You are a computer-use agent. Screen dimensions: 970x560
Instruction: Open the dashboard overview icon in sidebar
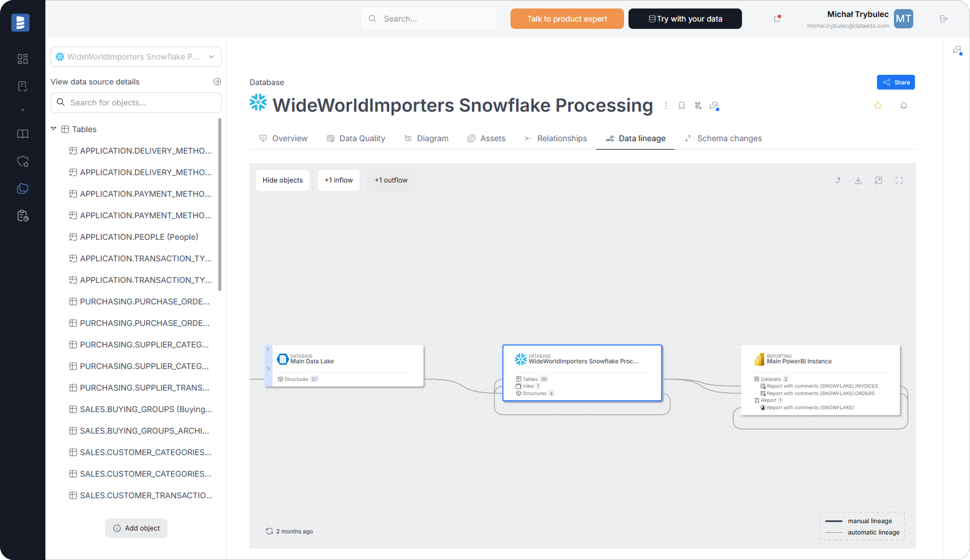(23, 58)
